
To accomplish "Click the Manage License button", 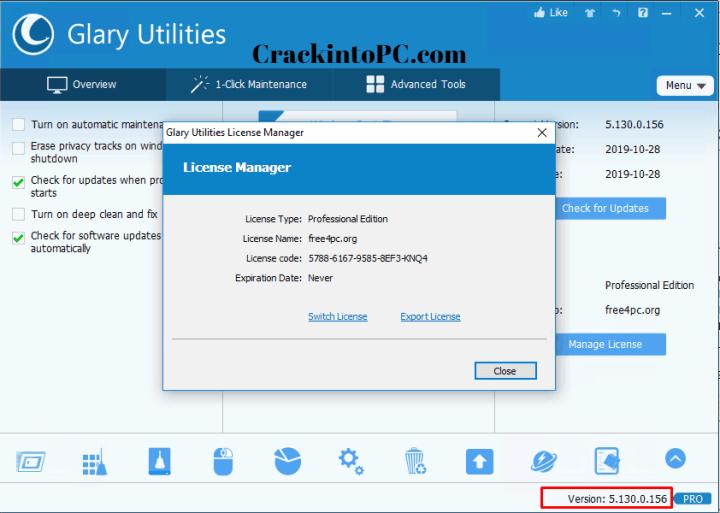I will tap(610, 344).
